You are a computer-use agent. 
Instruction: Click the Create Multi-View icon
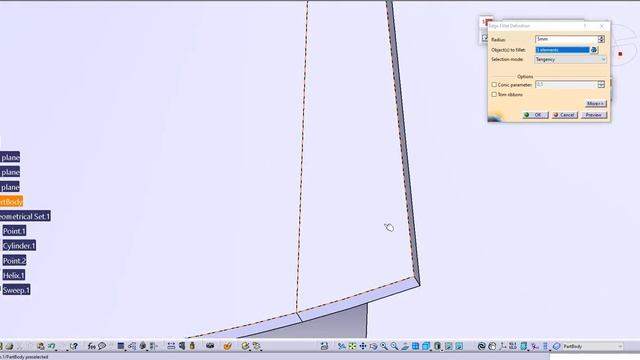416,346
